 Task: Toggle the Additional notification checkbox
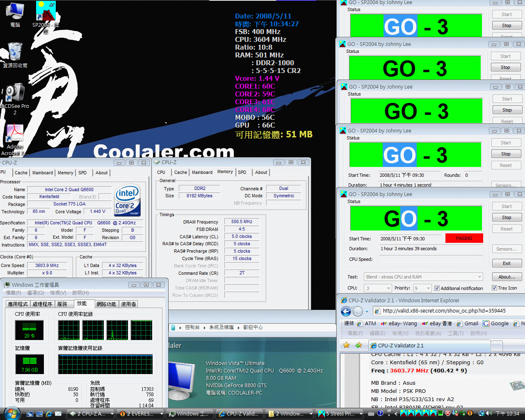(437, 288)
